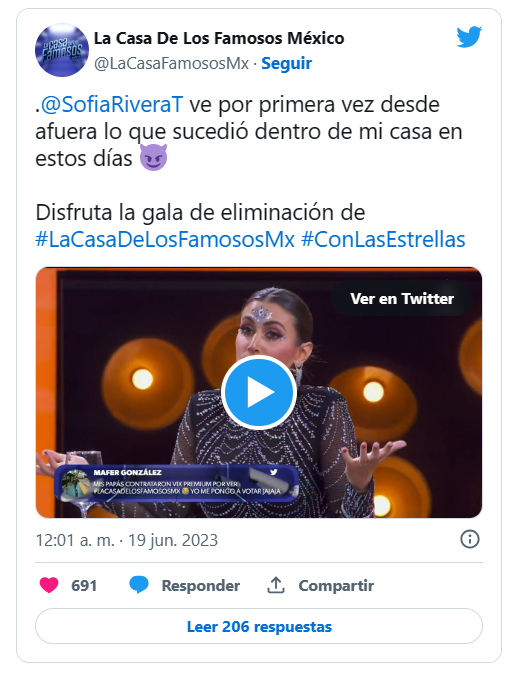Open Leer 206 respuestas
Screen dimensions: 520x676
point(259,626)
